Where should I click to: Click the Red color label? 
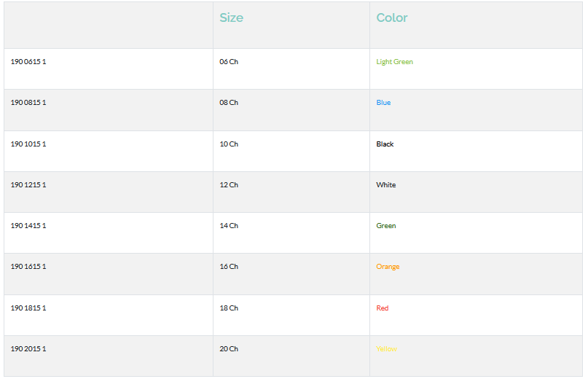coord(383,308)
